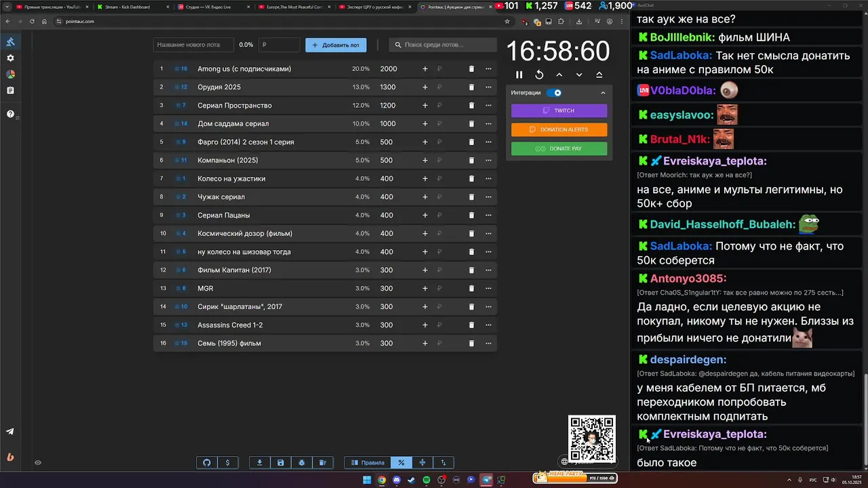Connect DONATION ALERTS integration
Screen dimensions: 868x488
[x=559, y=129]
